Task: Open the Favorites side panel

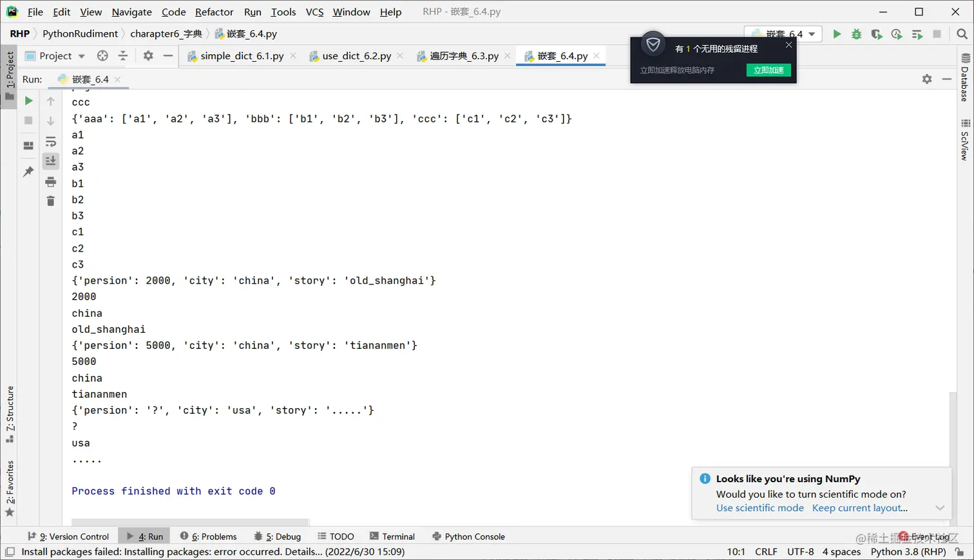Action: click(10, 489)
